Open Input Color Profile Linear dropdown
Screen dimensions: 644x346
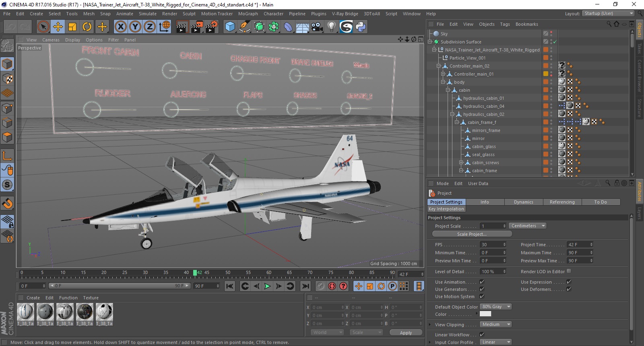coord(496,342)
